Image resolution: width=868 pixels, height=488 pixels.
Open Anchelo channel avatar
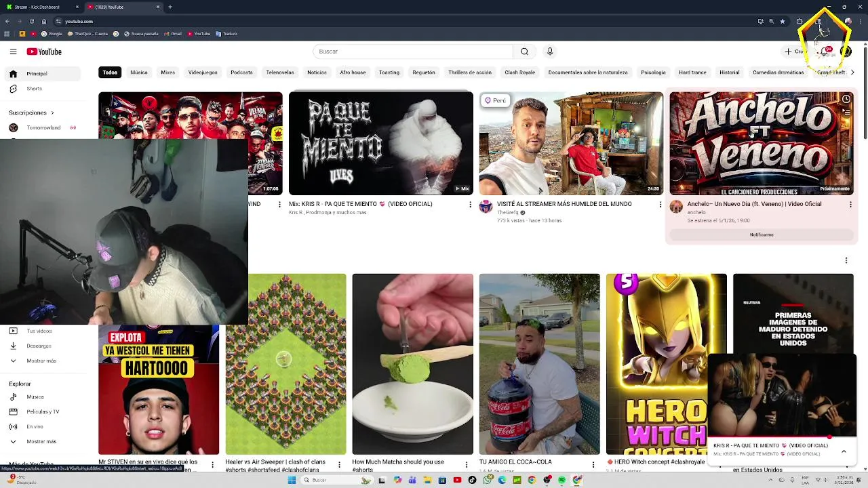676,207
